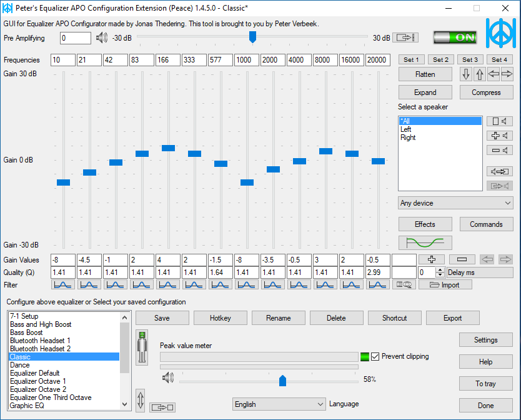Click the Compress button
This screenshot has height=420, width=521.
coord(486,92)
